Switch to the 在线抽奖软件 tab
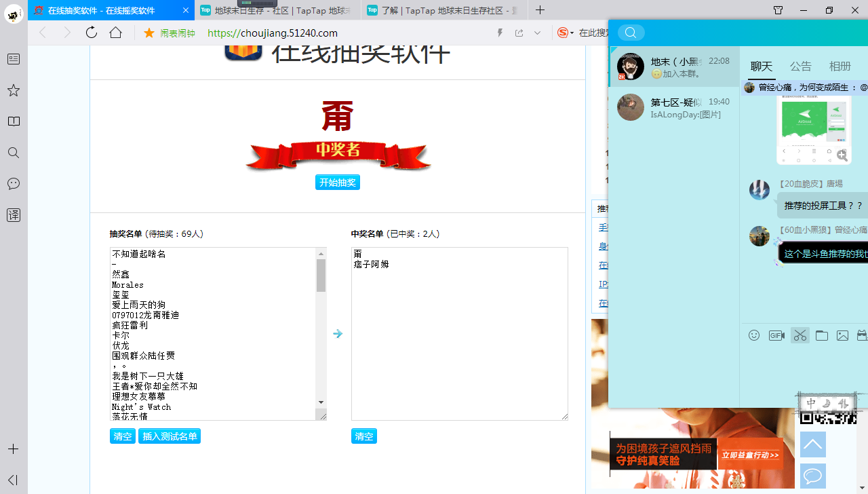The height and width of the screenshot is (494, 868). tap(111, 10)
